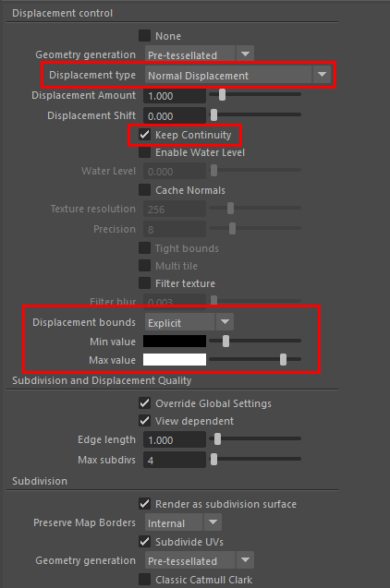Click the black Min value swatch
The image size is (390, 588).
[x=175, y=341]
